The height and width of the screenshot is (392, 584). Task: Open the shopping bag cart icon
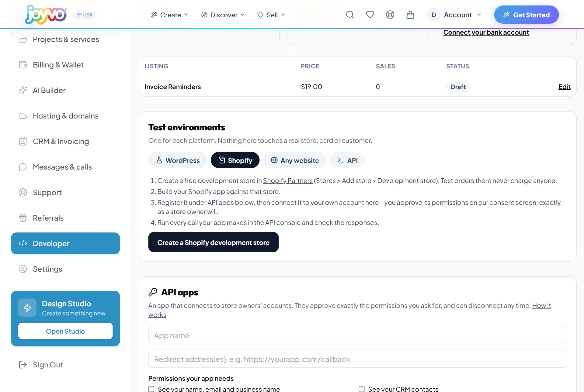point(410,15)
